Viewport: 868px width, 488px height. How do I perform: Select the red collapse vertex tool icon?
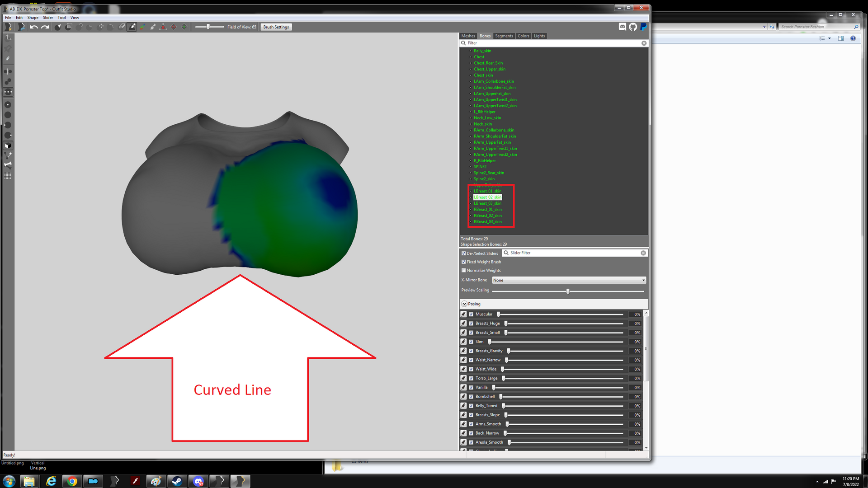coord(163,27)
